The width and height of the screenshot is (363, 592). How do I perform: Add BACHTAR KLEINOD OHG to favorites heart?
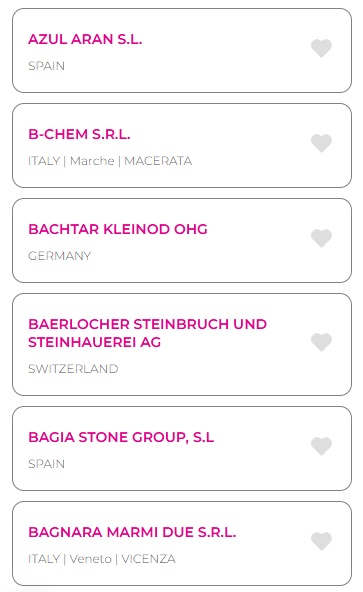click(321, 238)
